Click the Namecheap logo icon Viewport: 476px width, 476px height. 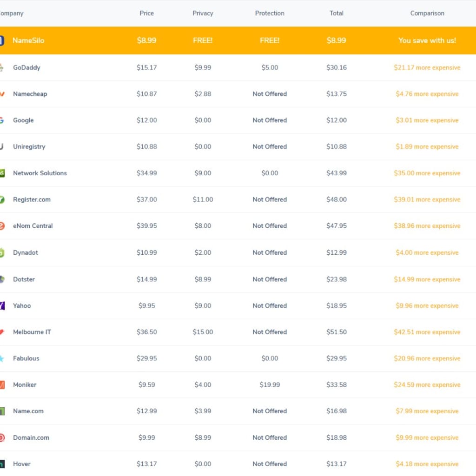click(x=2, y=94)
